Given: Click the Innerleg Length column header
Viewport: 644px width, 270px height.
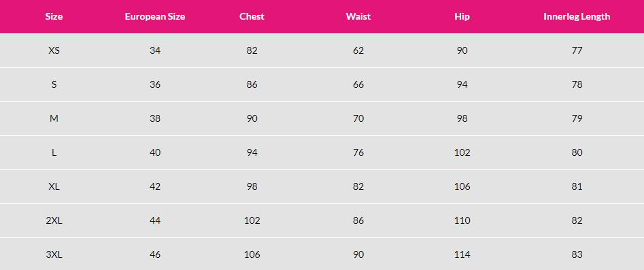Looking at the screenshot, I should 577,17.
